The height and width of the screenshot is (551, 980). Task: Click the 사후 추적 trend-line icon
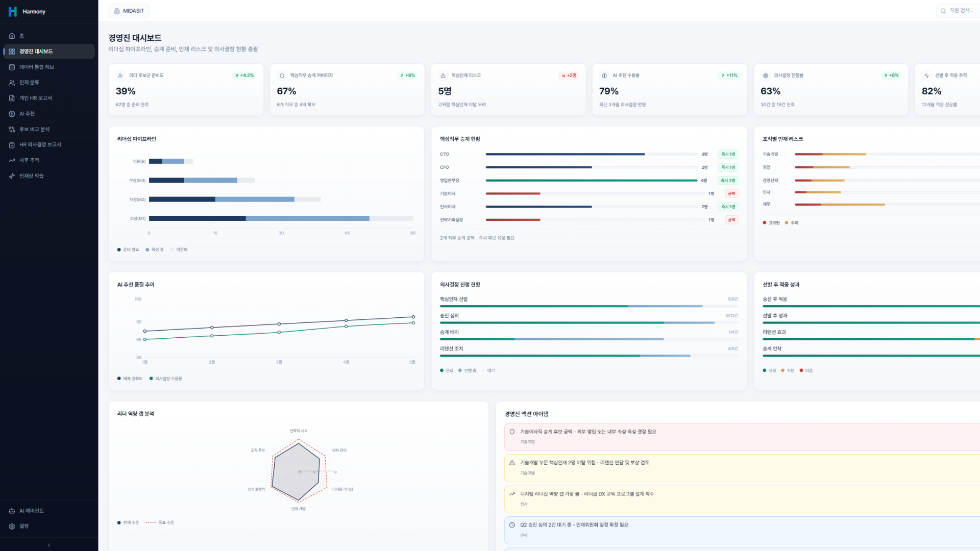coord(12,160)
